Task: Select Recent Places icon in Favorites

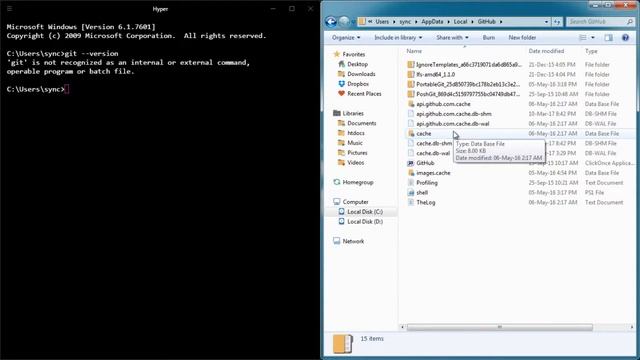Action: pyautogui.click(x=342, y=93)
